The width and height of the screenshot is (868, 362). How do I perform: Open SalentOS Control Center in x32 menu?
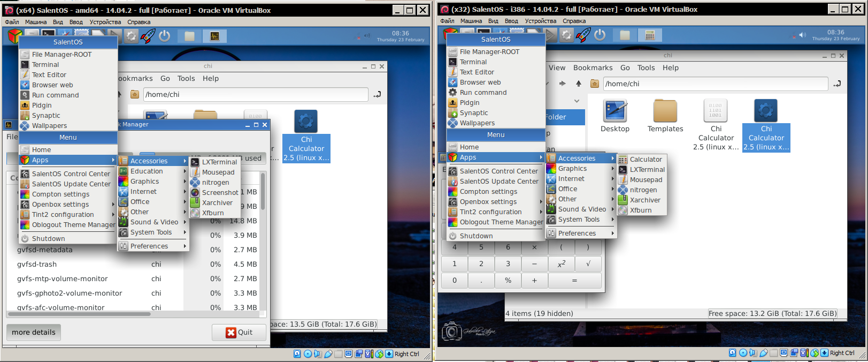tap(496, 171)
